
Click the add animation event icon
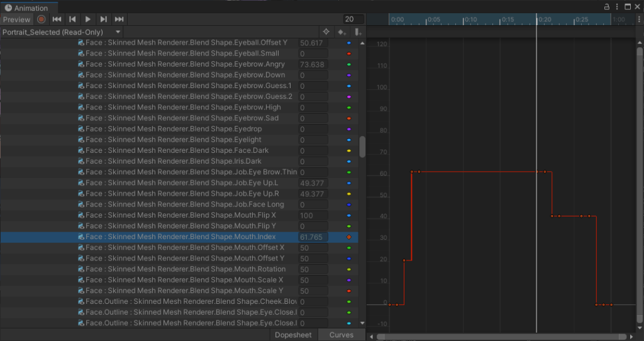click(x=357, y=31)
